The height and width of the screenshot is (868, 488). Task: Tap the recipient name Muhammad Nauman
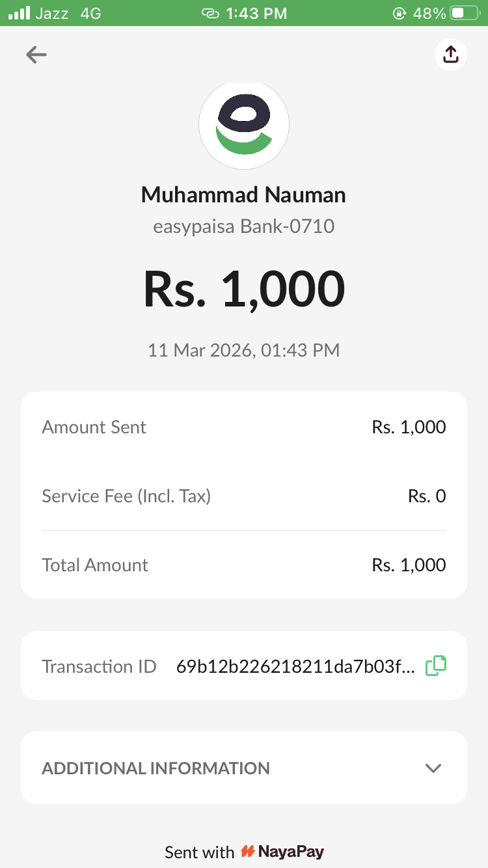click(x=244, y=195)
